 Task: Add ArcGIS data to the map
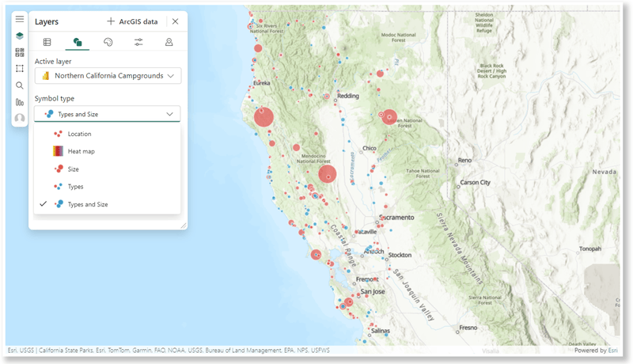132,21
